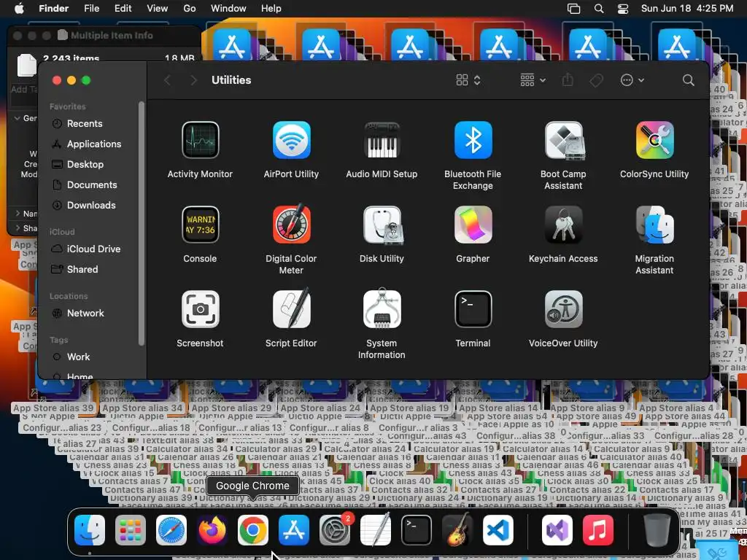Select the Console app icon
Viewport: 747px width, 560px height.
[x=200, y=225]
